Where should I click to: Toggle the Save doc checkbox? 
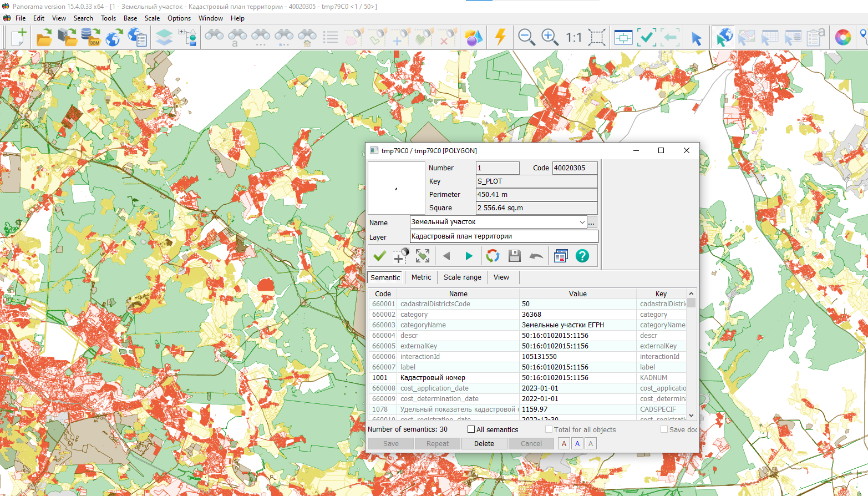(664, 429)
